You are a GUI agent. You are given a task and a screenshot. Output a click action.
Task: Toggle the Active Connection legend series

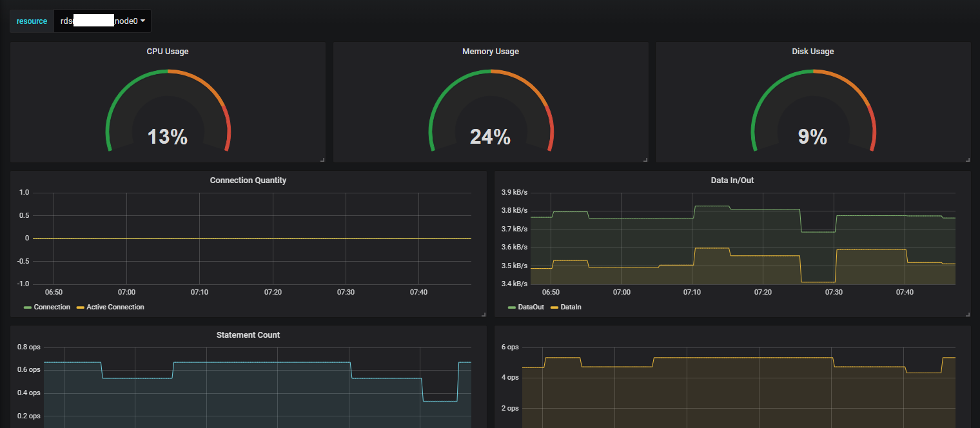tap(115, 307)
